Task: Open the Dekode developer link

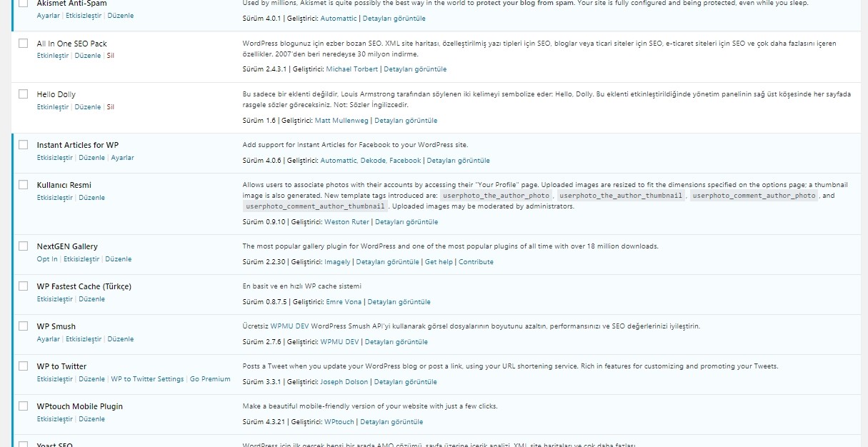Action: click(x=373, y=161)
